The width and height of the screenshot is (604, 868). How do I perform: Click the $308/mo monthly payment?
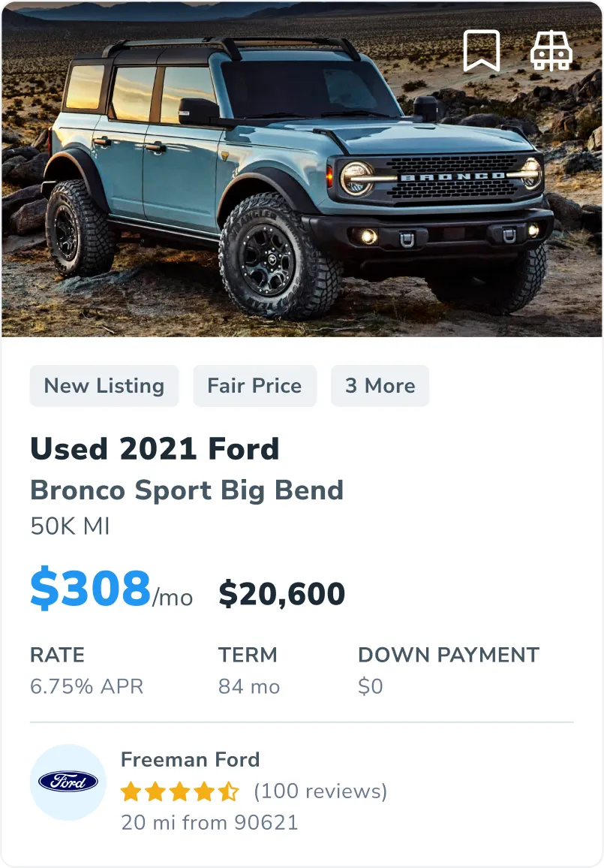[x=111, y=590]
